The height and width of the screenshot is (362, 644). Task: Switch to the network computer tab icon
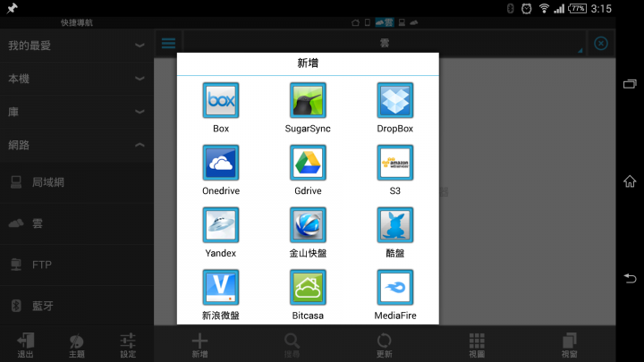pos(402,22)
